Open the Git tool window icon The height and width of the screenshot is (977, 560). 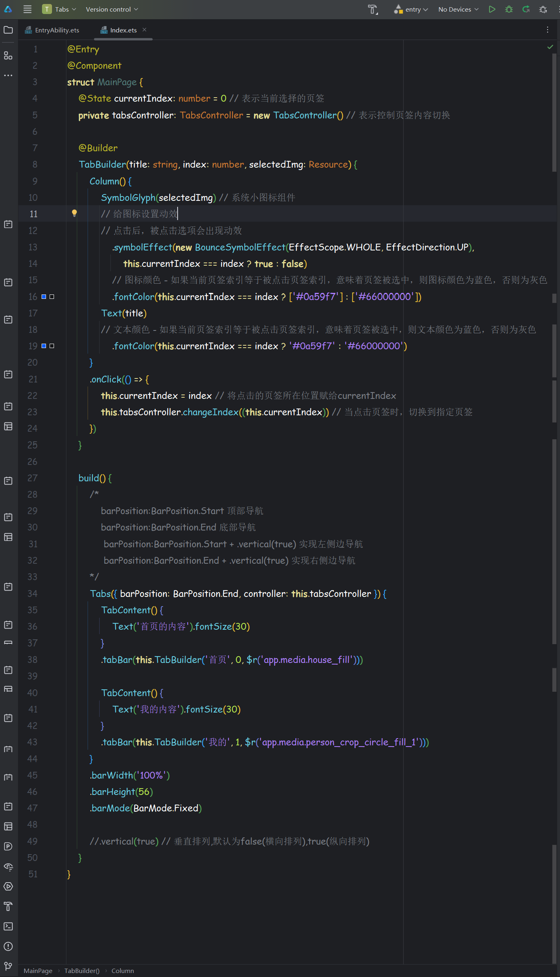[8, 966]
